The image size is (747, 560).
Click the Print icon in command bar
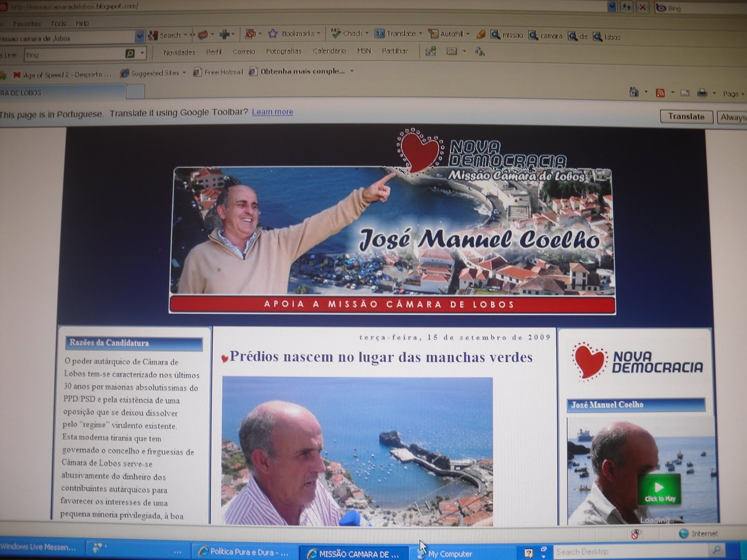702,93
